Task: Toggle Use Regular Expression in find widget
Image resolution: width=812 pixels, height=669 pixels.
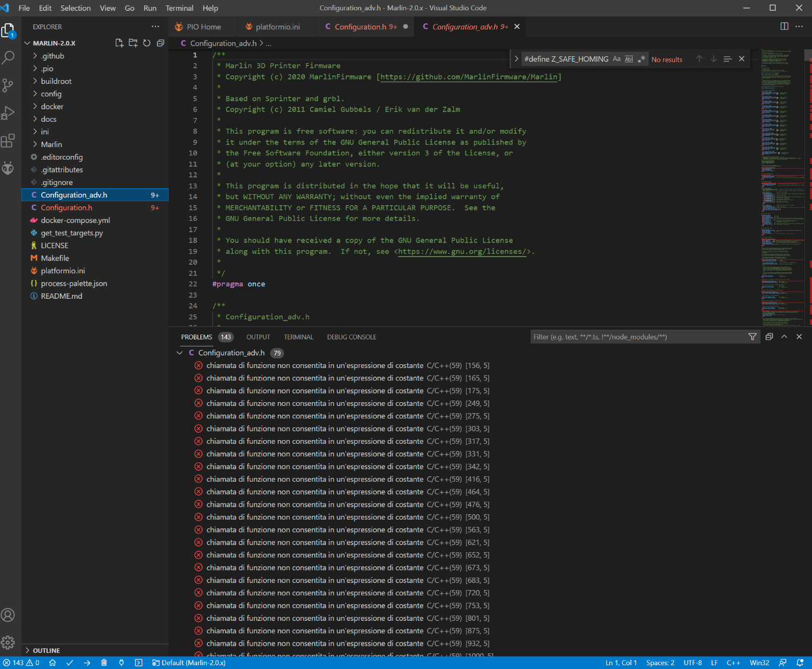Action: pos(641,59)
